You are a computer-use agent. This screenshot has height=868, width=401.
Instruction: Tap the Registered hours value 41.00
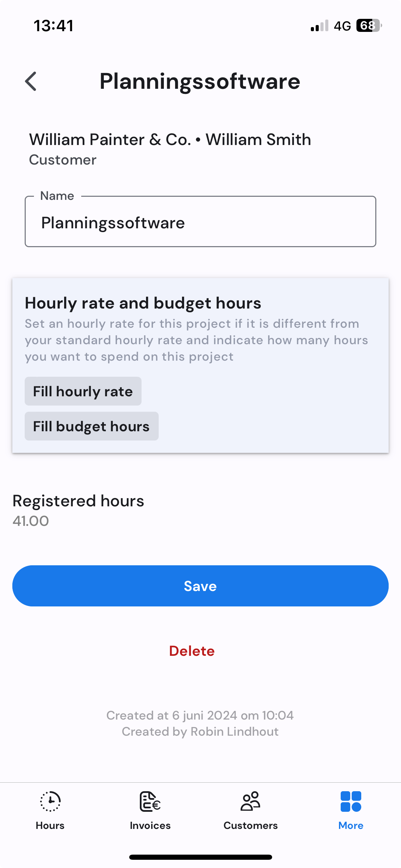point(31,521)
